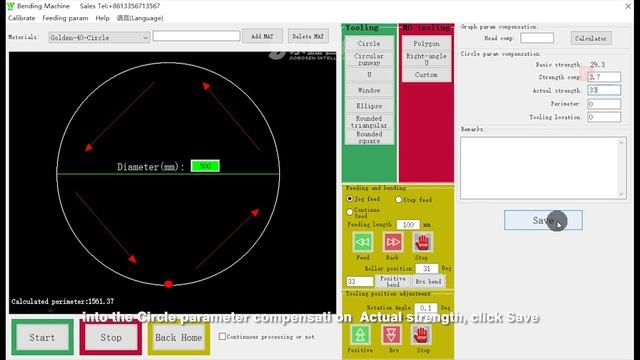640x360 pixels.
Task: Click the Perimeter input field
Action: tap(604, 104)
